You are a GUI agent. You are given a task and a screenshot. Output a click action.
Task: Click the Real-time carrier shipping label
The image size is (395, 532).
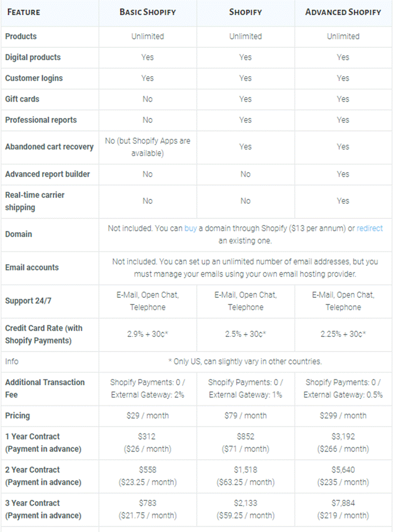(35, 201)
